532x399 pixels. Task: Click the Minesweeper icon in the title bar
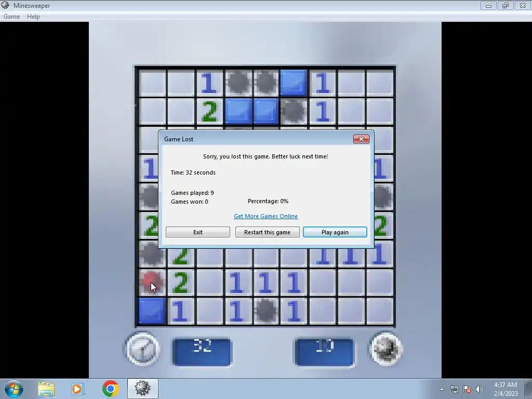click(5, 5)
